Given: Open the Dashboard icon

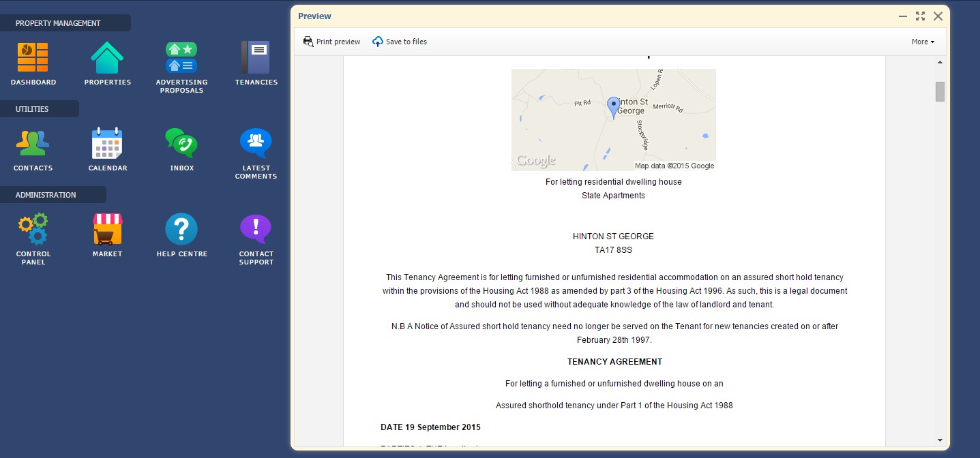Looking at the screenshot, I should point(33,58).
